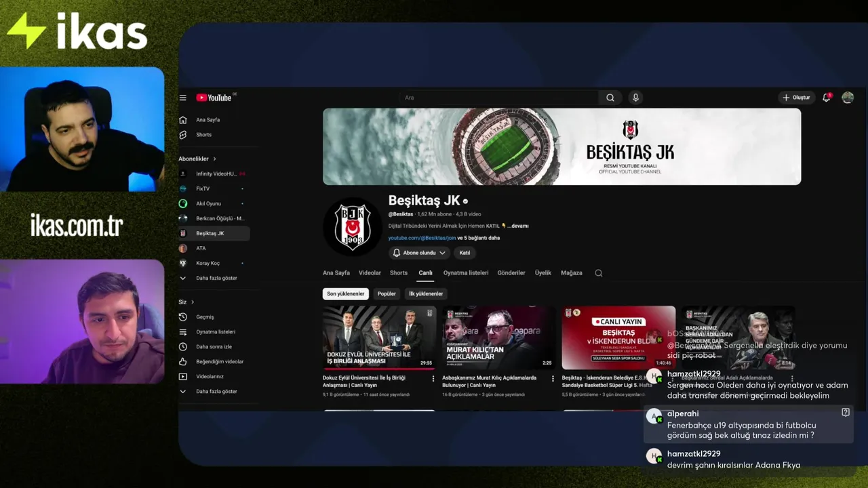Screen dimensions: 868x488
Task: Open Koray Koç subscription channel
Action: coord(214,263)
